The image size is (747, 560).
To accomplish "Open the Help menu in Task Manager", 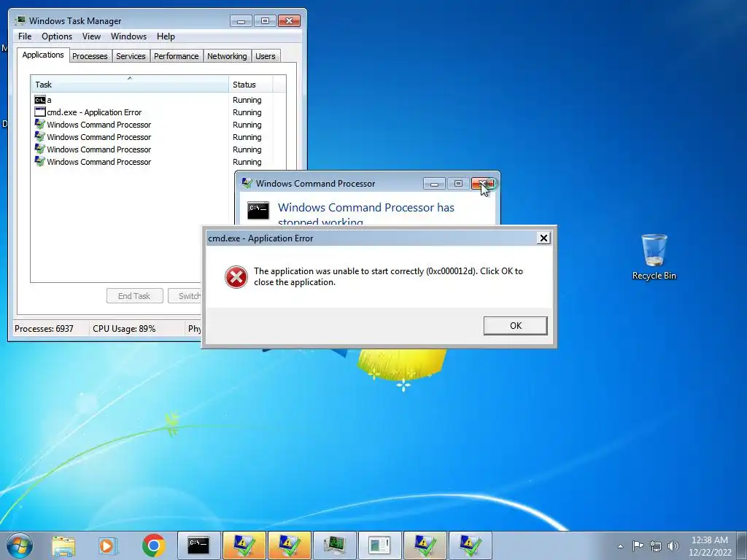I will [x=166, y=36].
